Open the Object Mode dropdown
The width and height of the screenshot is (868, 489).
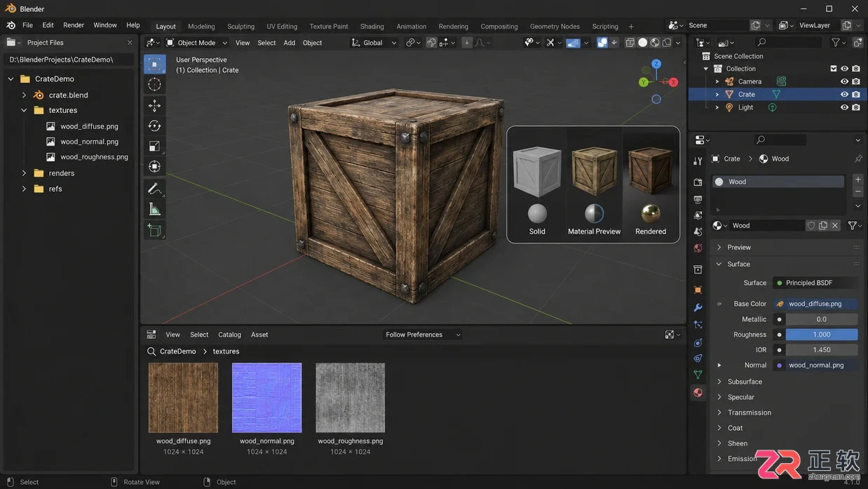click(197, 43)
